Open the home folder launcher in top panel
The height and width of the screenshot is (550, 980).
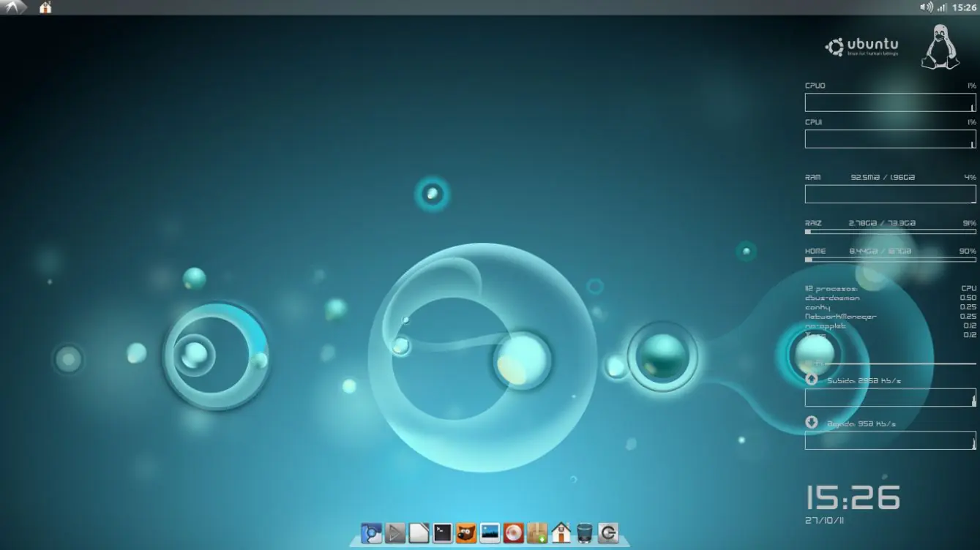(x=45, y=7)
